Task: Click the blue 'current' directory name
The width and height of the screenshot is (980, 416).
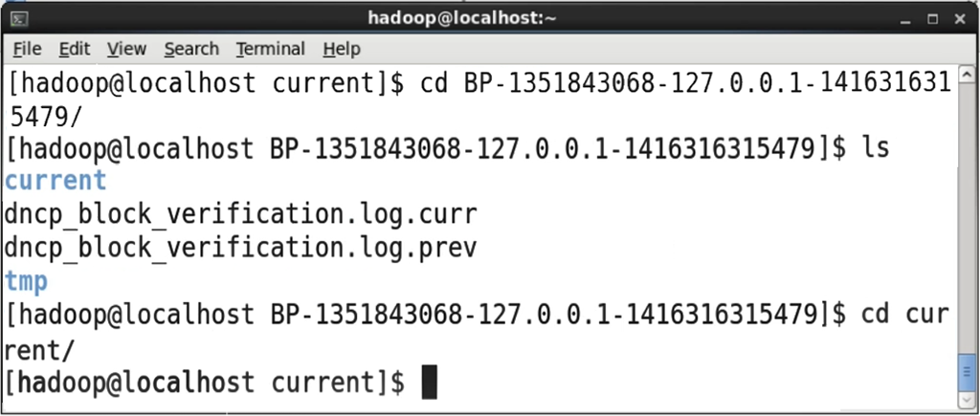Action: (x=56, y=181)
